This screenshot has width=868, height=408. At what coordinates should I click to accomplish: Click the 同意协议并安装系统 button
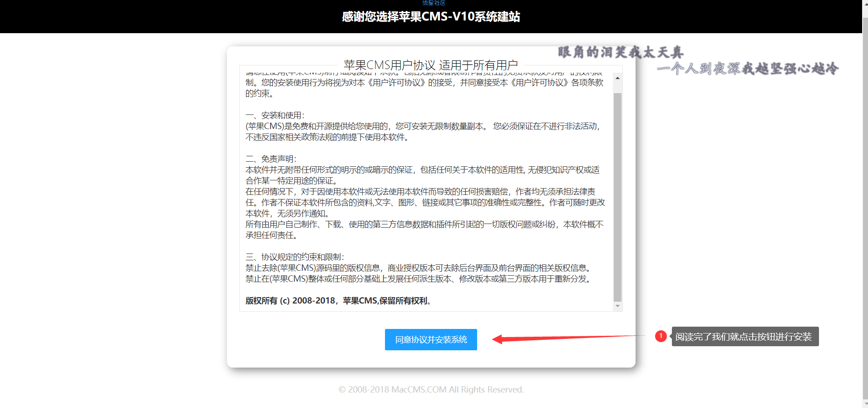click(431, 339)
